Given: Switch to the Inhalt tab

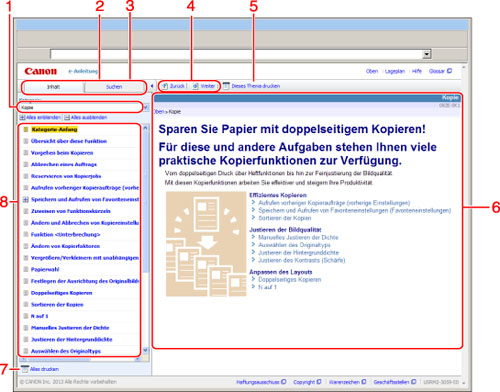Looking at the screenshot, I should [53, 87].
